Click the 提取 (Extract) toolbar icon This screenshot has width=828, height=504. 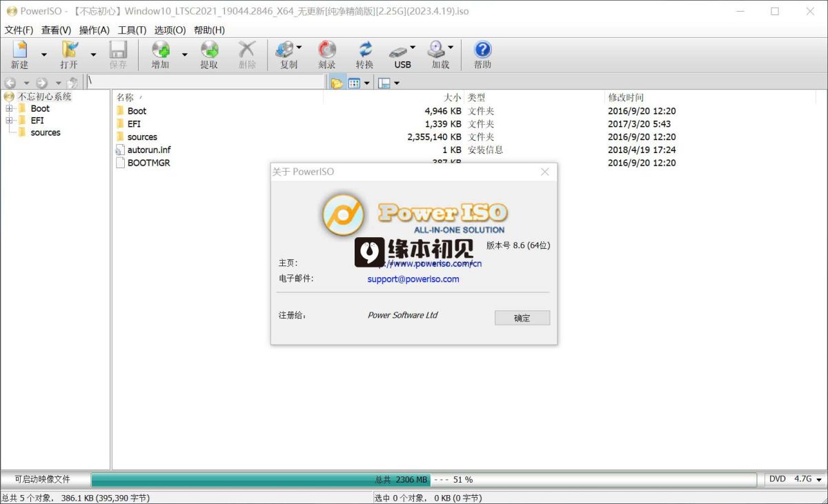pyautogui.click(x=209, y=50)
